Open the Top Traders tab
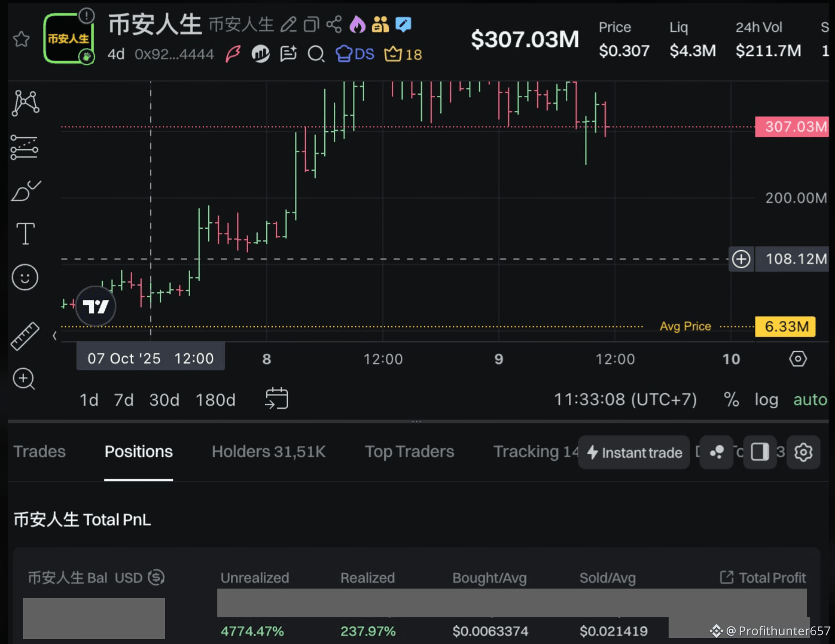The image size is (835, 644). point(409,452)
